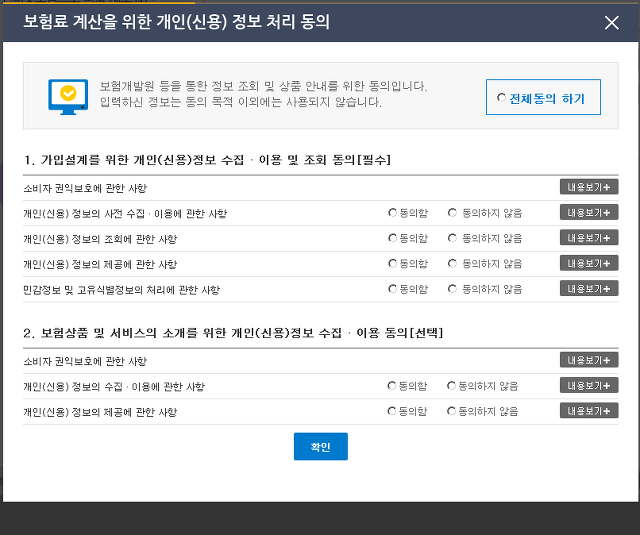
Task: Select 동의함 for section 1 제공에 관한 사항
Action: 392,264
